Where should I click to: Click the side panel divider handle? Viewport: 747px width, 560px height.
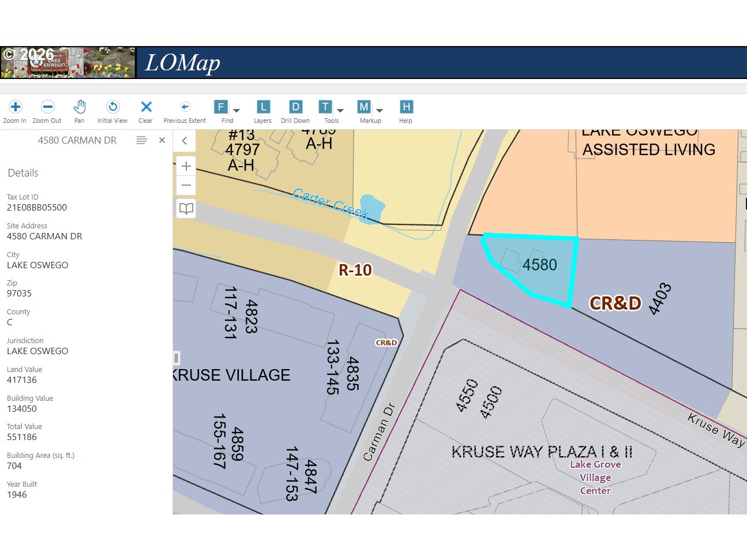point(176,358)
